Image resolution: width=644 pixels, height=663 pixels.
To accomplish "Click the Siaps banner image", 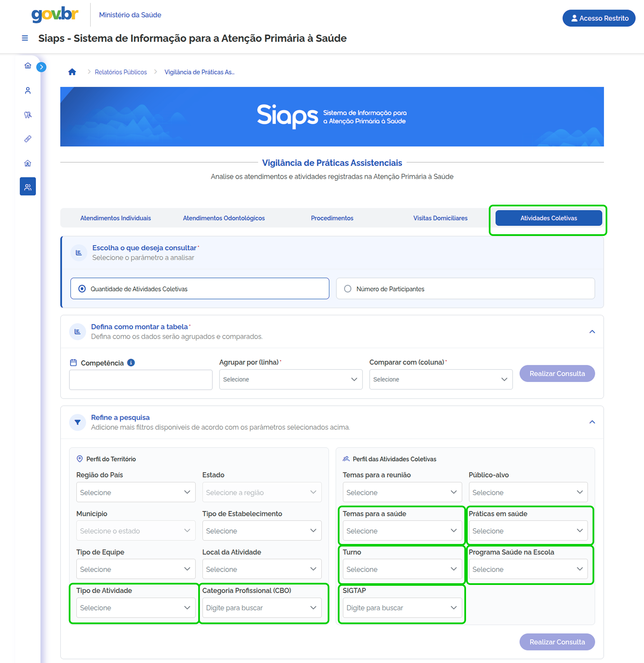I will 332,117.
